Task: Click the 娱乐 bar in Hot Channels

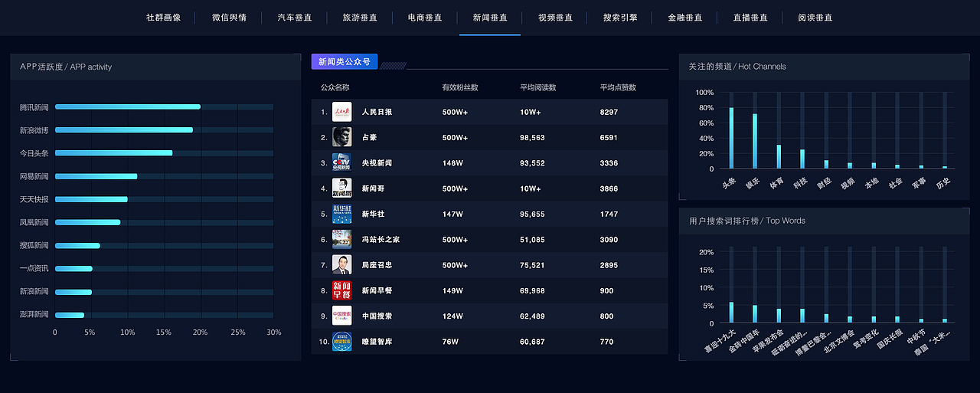Action: pos(755,141)
